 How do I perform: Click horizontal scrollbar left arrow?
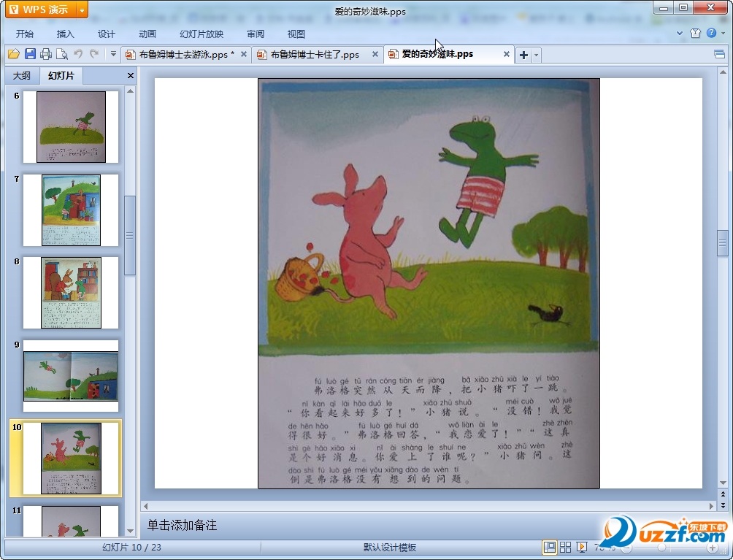tap(145, 506)
